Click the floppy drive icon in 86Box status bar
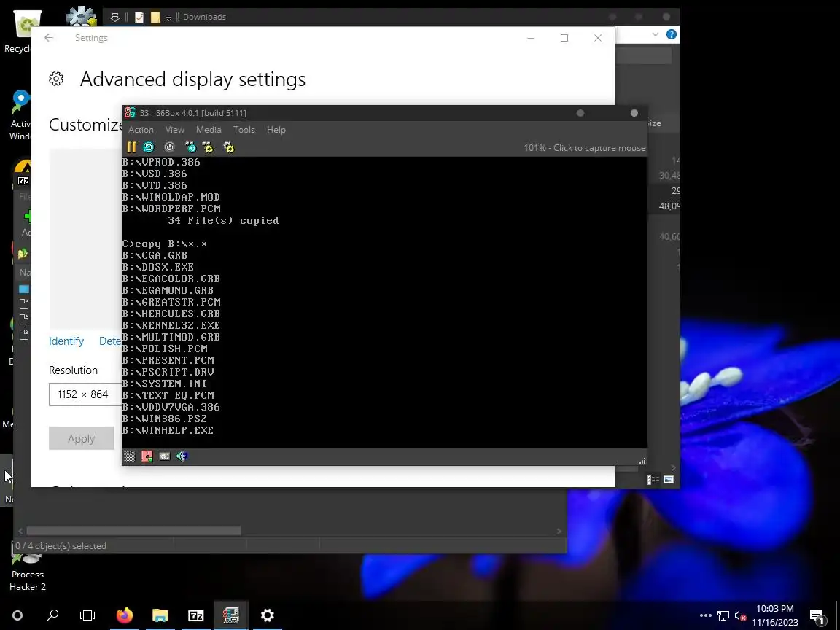840x630 pixels. 130,456
